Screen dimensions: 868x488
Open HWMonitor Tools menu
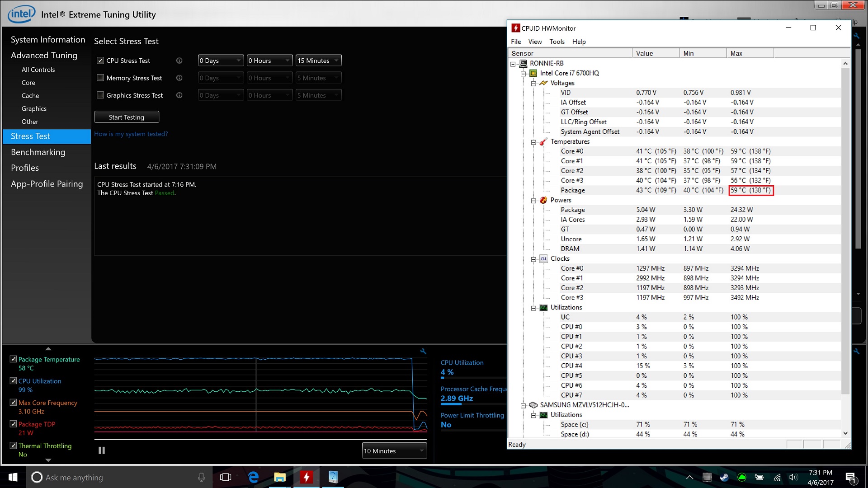point(557,42)
